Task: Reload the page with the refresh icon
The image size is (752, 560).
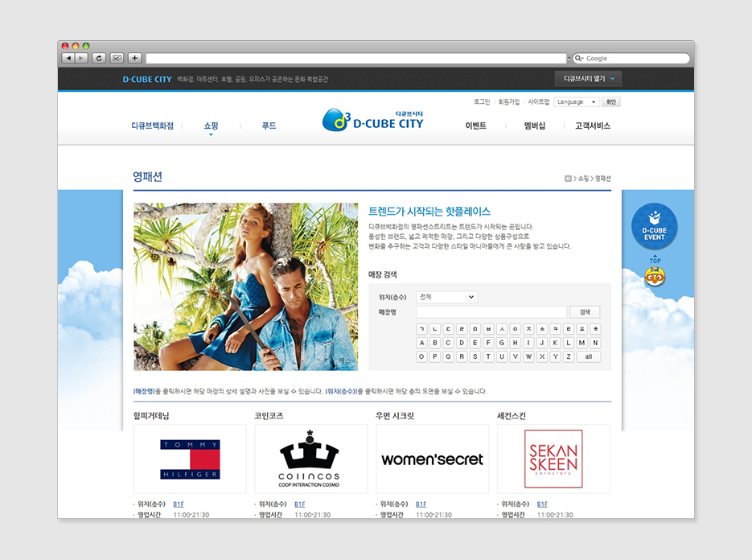Action: click(x=99, y=58)
